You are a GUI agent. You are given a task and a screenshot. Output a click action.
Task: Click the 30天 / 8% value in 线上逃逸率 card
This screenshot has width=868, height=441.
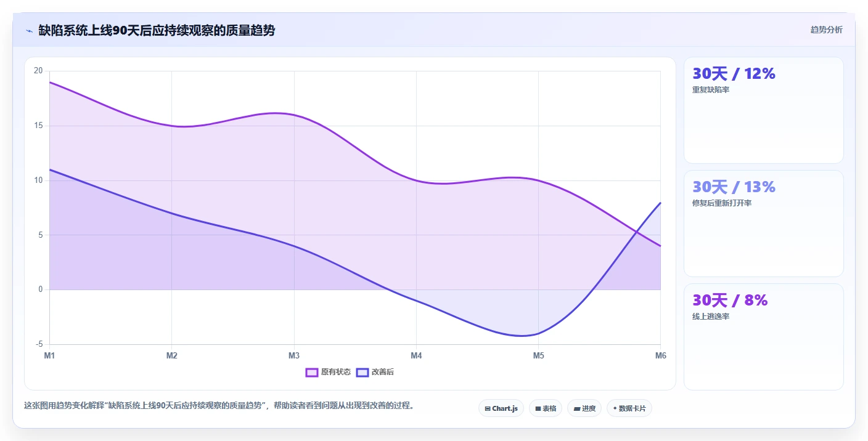[730, 301]
